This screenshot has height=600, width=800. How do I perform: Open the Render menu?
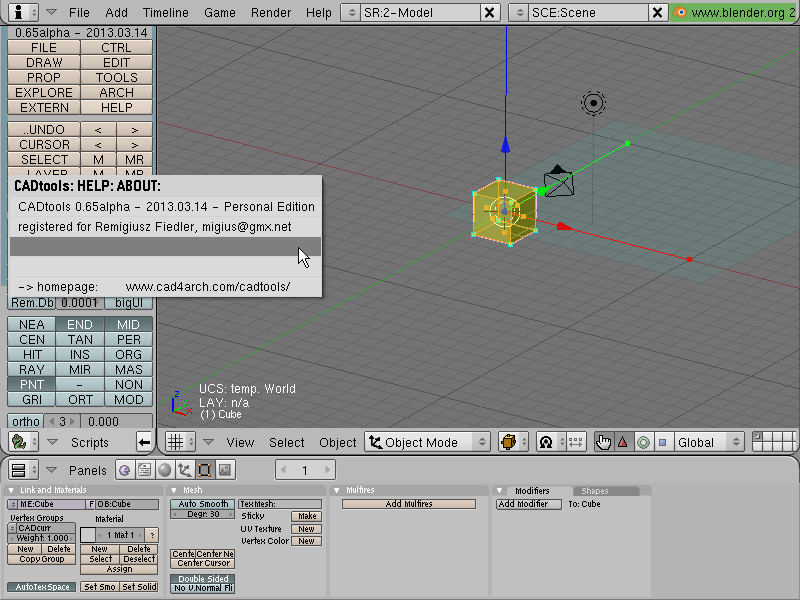270,12
